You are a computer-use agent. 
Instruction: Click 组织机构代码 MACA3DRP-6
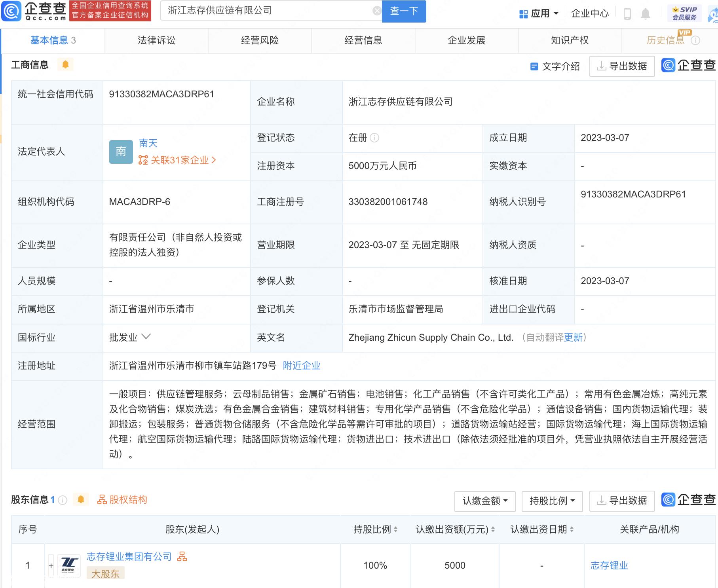139,202
